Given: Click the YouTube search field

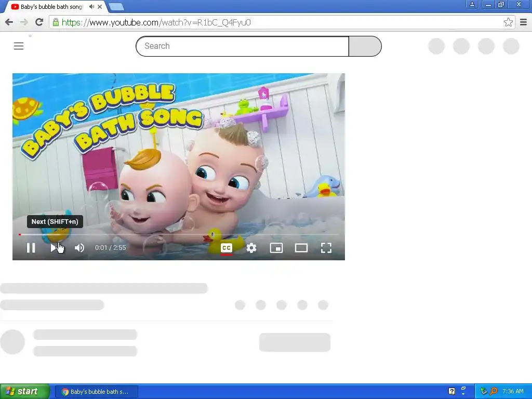Looking at the screenshot, I should tap(242, 46).
